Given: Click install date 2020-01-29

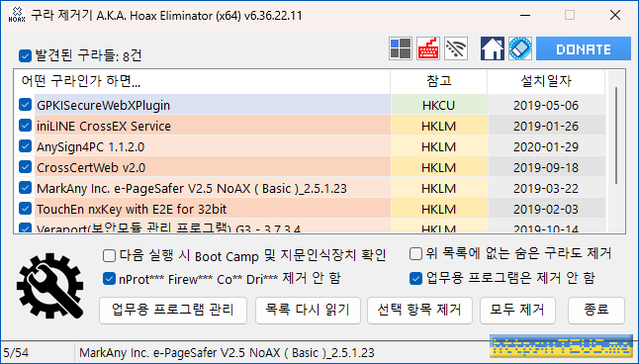Looking at the screenshot, I should (x=546, y=146).
